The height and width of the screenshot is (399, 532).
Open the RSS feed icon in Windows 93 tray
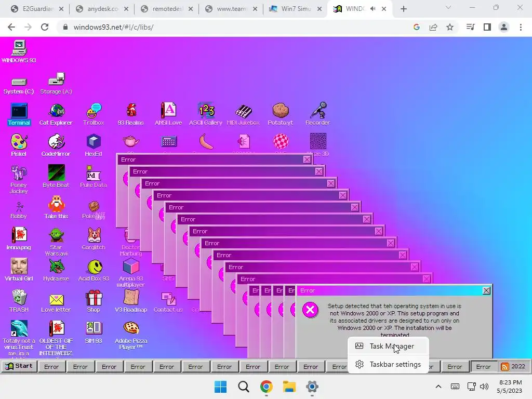click(x=504, y=366)
